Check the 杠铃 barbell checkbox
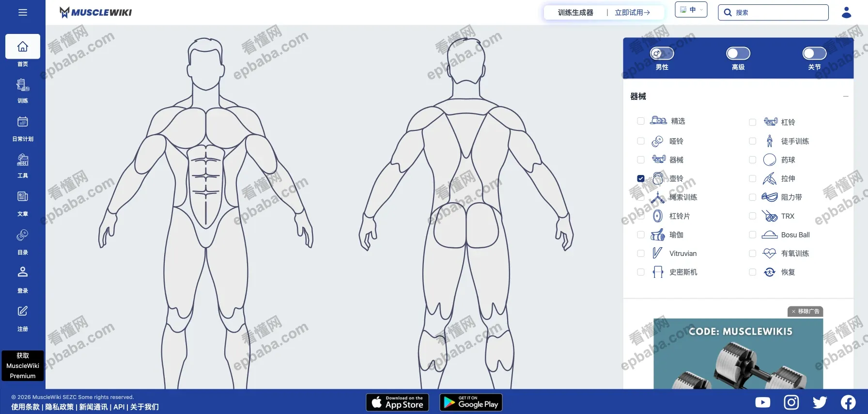This screenshot has height=414, width=868. pos(753,122)
